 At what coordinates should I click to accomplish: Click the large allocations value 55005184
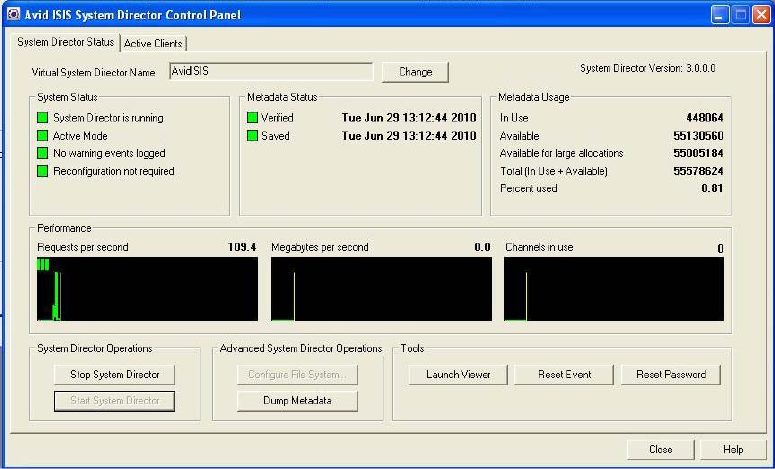tap(698, 153)
